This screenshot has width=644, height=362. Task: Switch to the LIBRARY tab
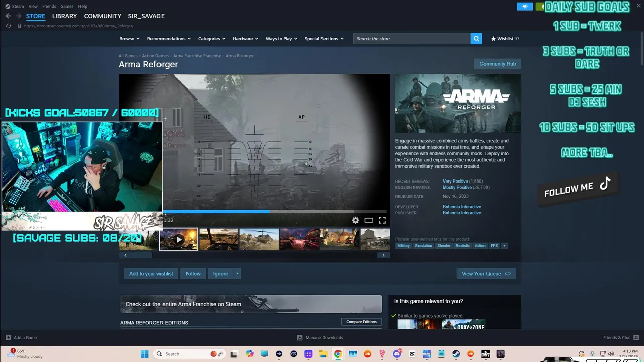coord(64,16)
